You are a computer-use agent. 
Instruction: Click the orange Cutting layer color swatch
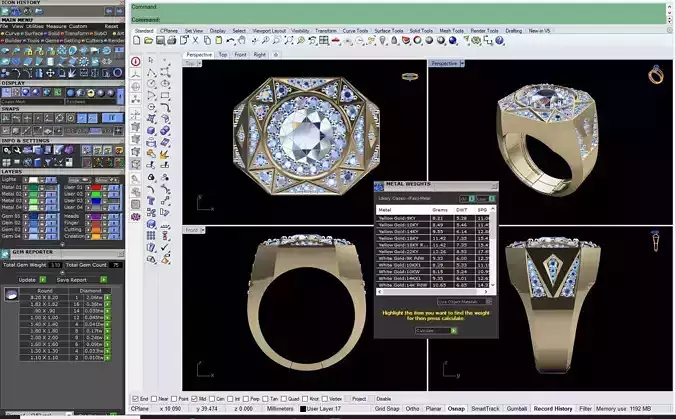point(96,230)
